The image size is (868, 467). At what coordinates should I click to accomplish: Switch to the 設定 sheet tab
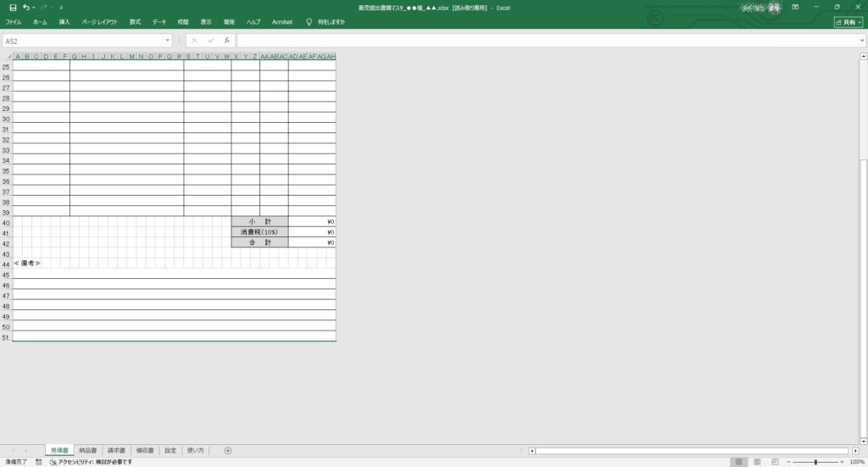(x=170, y=450)
